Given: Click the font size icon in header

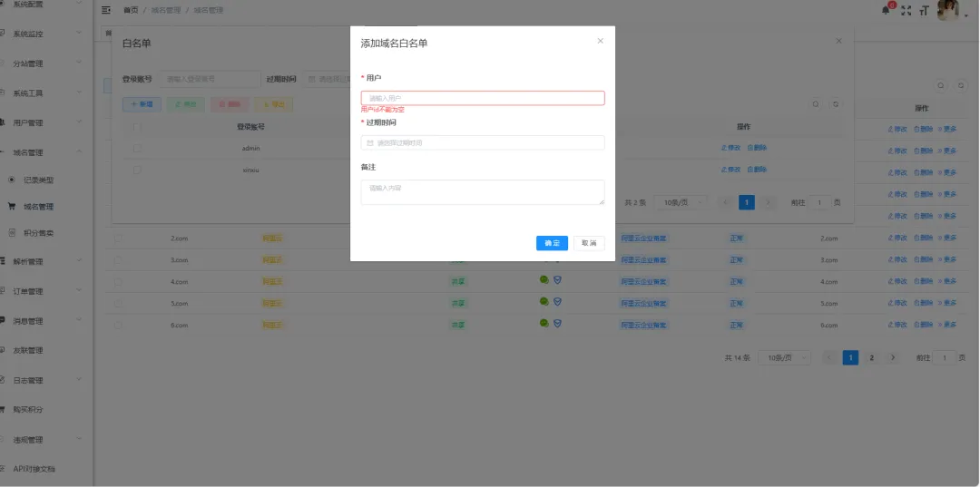Looking at the screenshot, I should 924,10.
